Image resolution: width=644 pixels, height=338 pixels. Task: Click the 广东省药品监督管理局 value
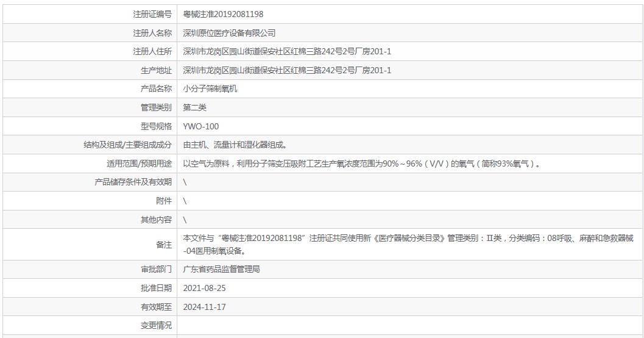coord(221,269)
